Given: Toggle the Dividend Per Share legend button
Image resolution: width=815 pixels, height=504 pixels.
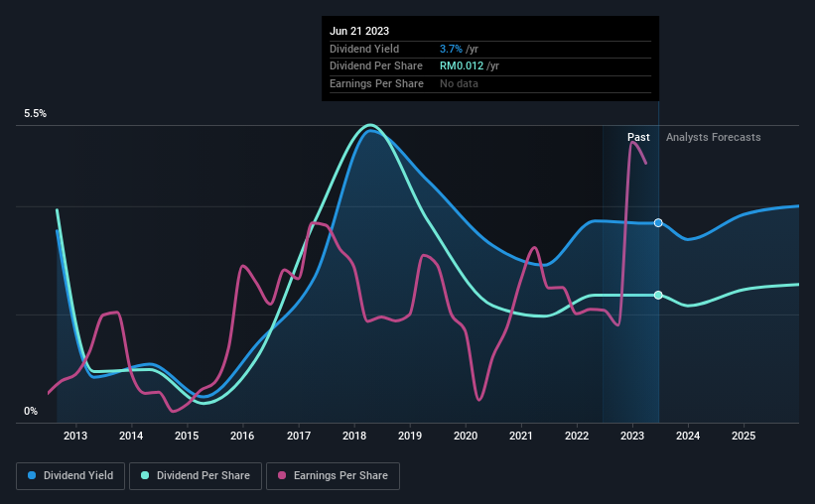Looking at the screenshot, I should pos(196,476).
